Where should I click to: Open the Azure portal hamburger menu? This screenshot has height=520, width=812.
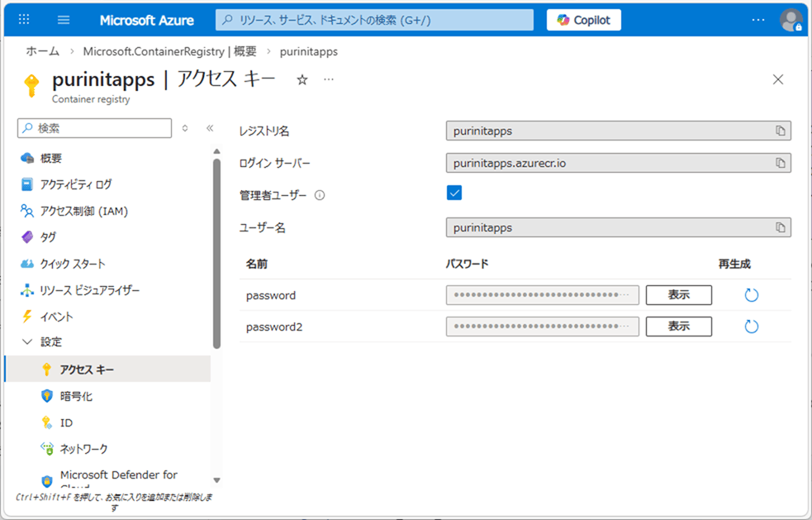64,20
